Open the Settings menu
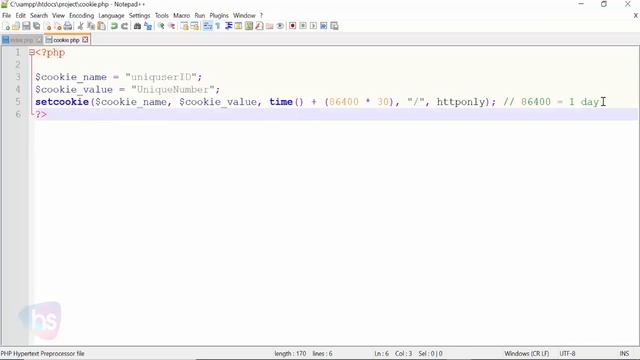Image resolution: width=640 pixels, height=360 pixels. click(x=140, y=16)
